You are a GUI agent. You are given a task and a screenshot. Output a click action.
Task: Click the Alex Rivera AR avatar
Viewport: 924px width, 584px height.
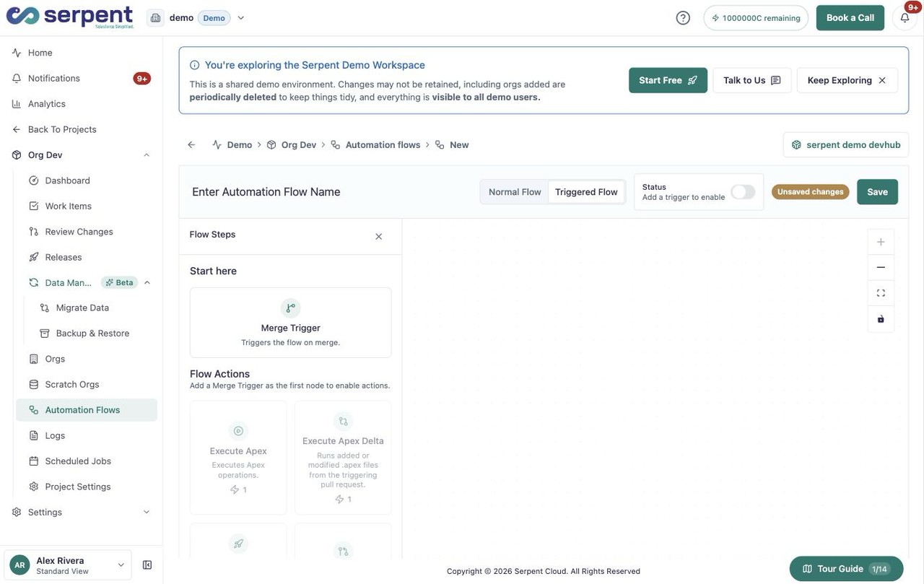pyautogui.click(x=19, y=565)
